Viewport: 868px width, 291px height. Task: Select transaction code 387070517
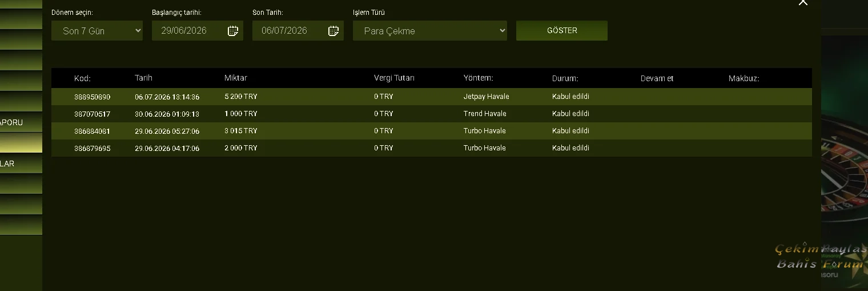click(x=92, y=114)
